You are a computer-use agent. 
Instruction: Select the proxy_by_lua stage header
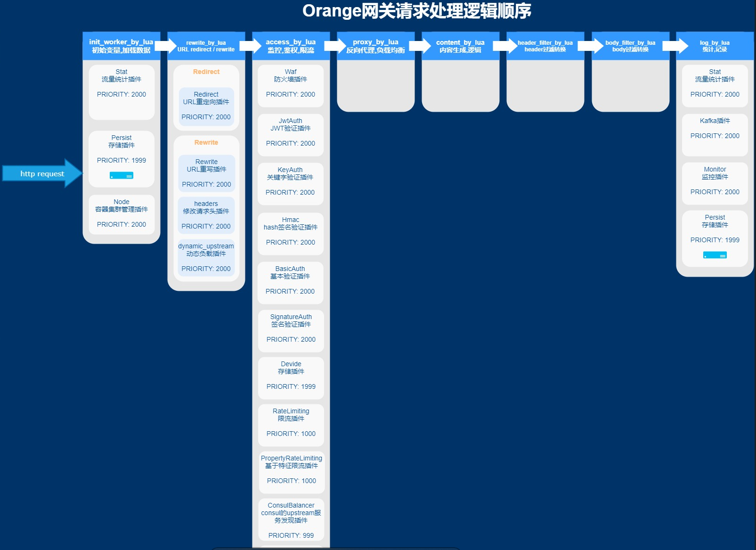[x=375, y=46]
